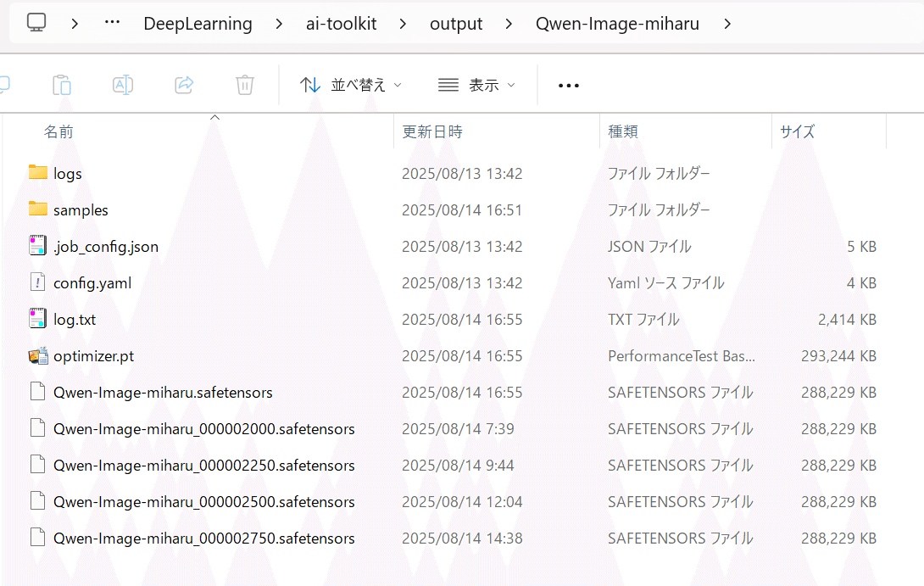This screenshot has height=586, width=924.
Task: Open the logs folder icon
Action: point(38,173)
